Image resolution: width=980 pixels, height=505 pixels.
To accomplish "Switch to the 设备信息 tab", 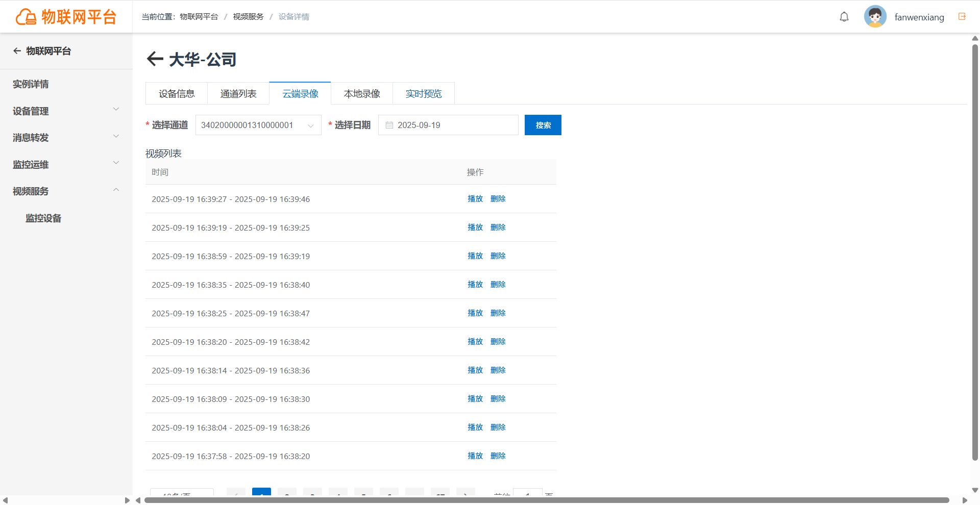I will 177,93.
